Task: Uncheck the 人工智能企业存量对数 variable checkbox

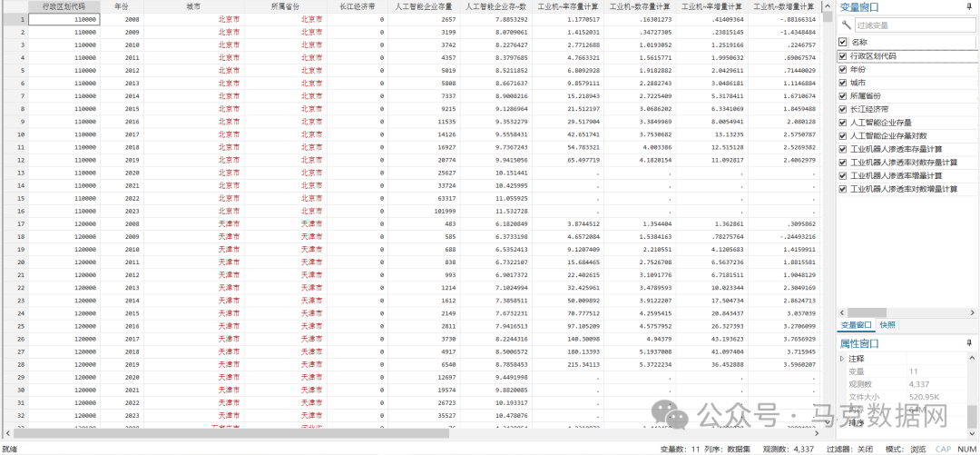Action: [842, 136]
